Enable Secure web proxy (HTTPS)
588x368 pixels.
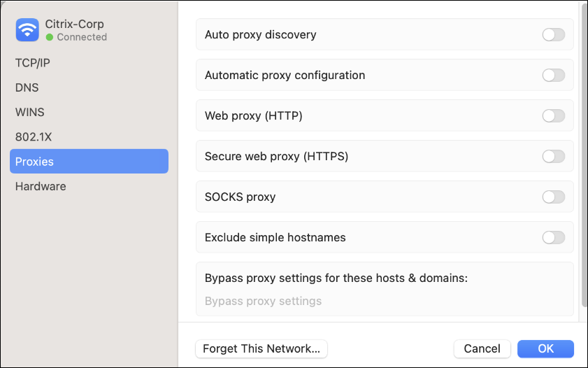point(553,157)
